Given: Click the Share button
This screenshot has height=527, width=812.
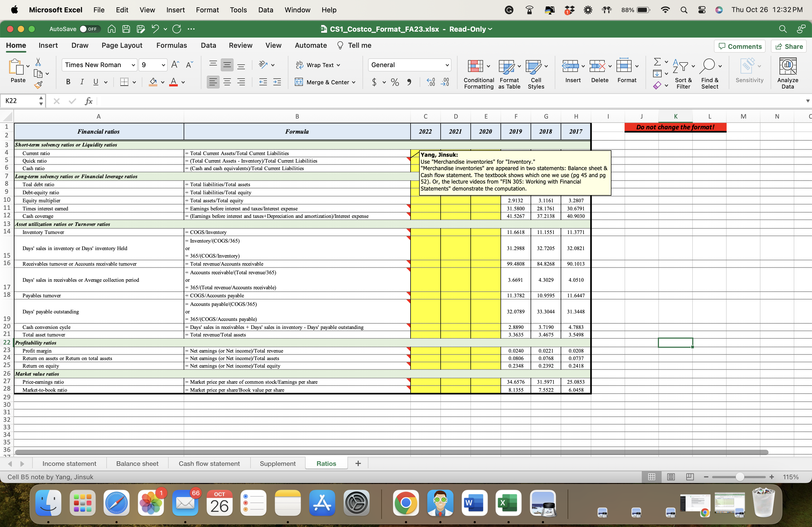Looking at the screenshot, I should point(789,46).
